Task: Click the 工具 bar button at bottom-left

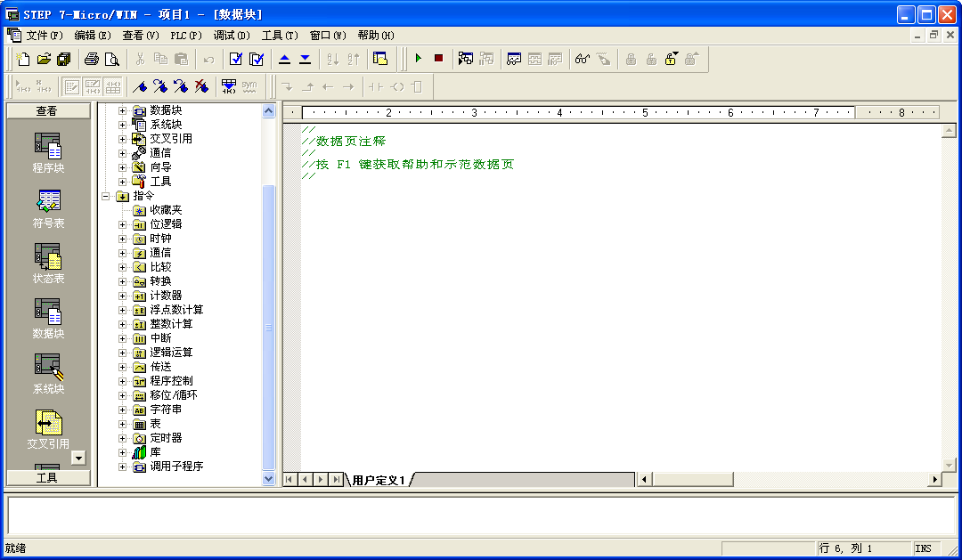Action: click(x=48, y=478)
